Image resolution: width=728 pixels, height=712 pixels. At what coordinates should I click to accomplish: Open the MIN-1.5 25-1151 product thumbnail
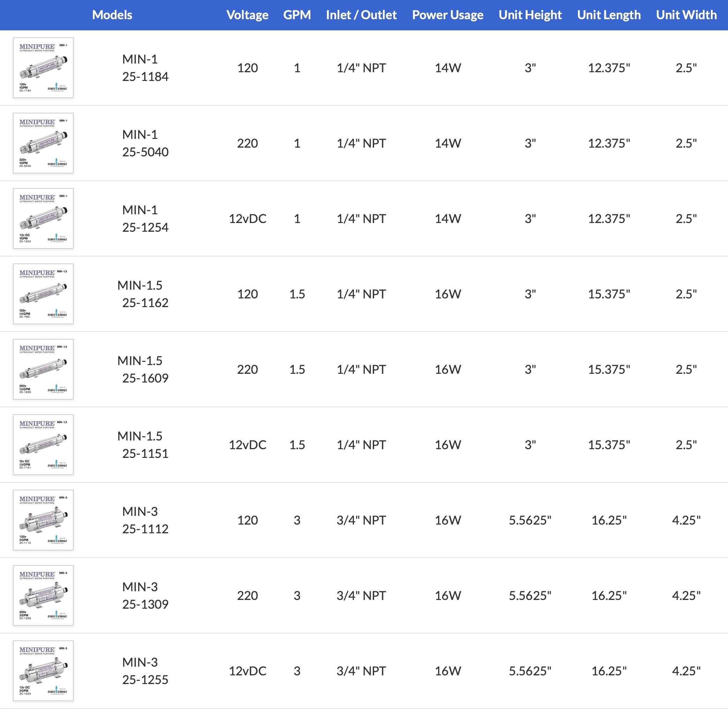(43, 445)
